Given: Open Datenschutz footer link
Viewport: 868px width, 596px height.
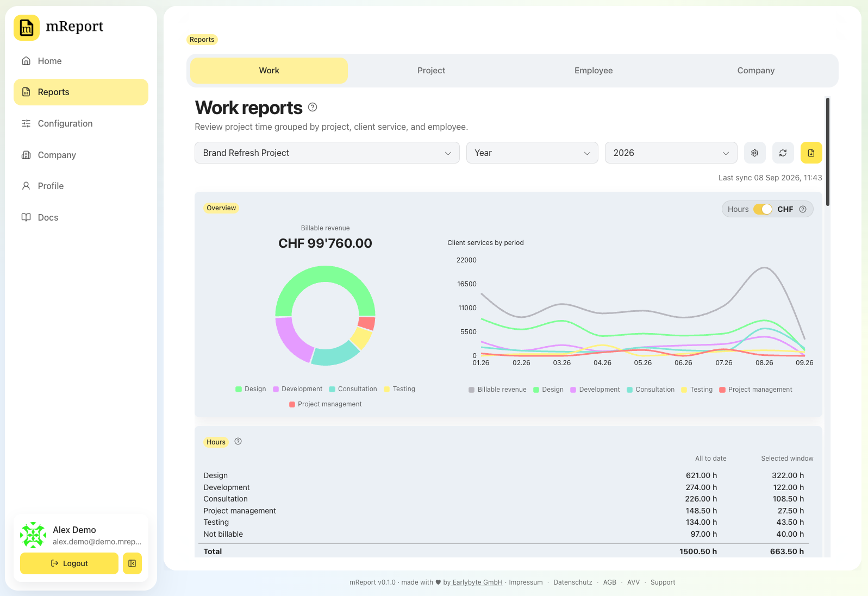Looking at the screenshot, I should pyautogui.click(x=573, y=582).
